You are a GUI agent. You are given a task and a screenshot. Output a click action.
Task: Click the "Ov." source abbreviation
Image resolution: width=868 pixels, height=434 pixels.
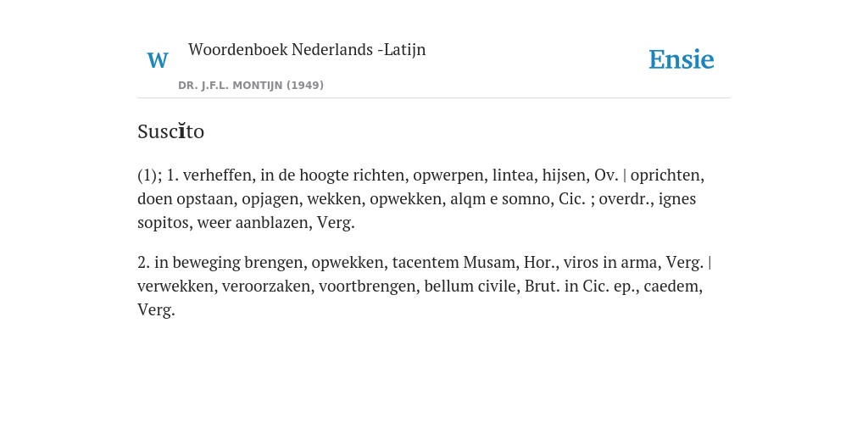606,175
